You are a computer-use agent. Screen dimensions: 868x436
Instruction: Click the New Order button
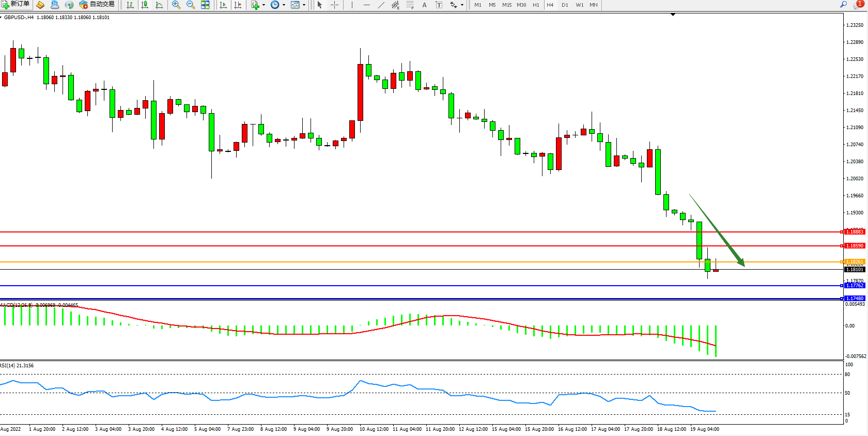(x=16, y=5)
